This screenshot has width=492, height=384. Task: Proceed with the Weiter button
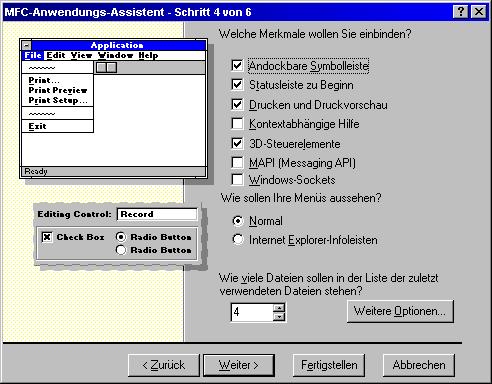[239, 365]
